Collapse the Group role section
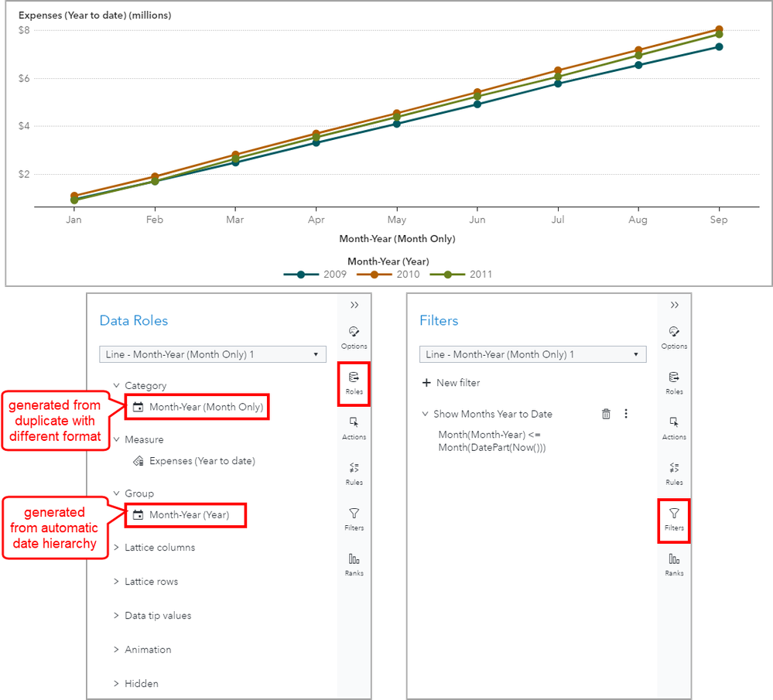This screenshot has width=773, height=700. point(116,493)
